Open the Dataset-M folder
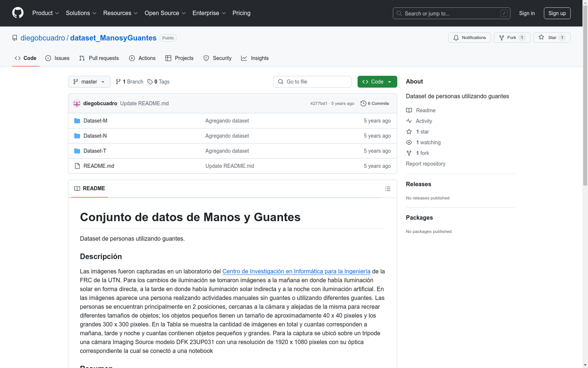588x368 pixels. [x=96, y=121]
